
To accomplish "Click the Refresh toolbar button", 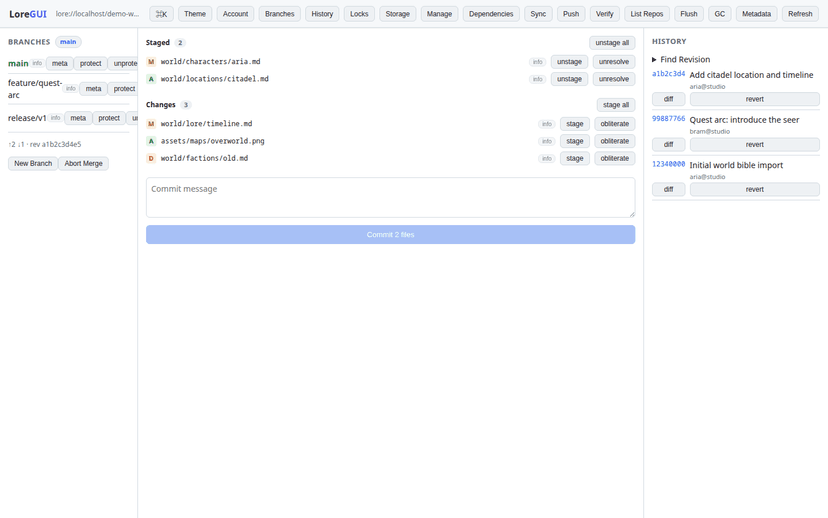I will coord(800,14).
